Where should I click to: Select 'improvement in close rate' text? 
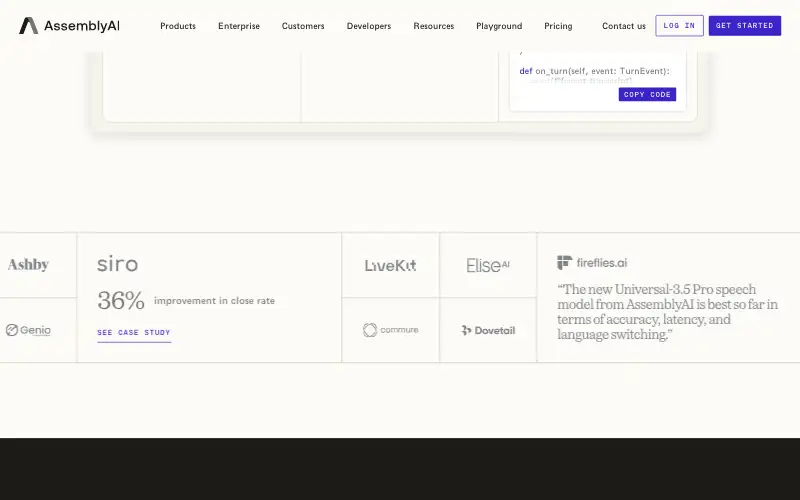[x=214, y=301]
